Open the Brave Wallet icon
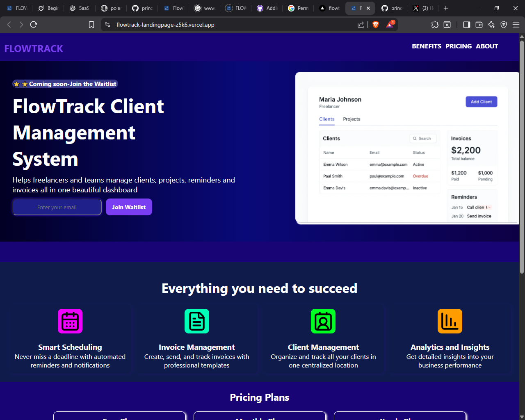This screenshot has width=525, height=420. pos(479,25)
